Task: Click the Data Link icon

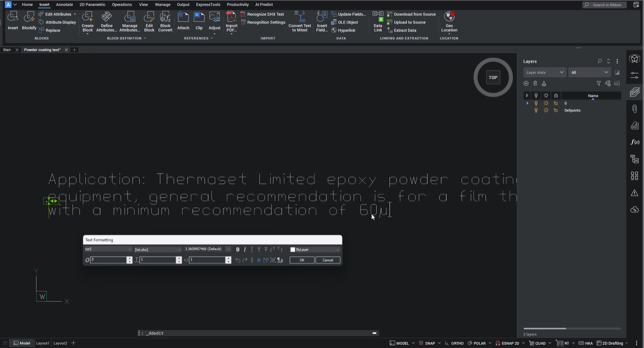Action: (378, 21)
